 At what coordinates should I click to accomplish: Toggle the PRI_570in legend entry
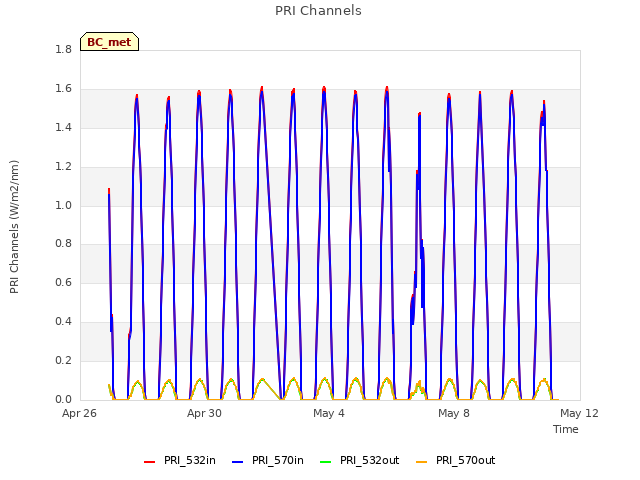[x=268, y=460]
